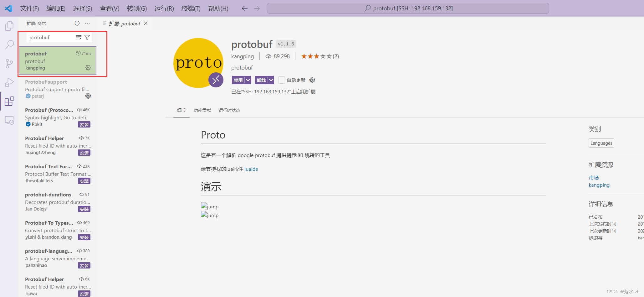644x297 pixels.
Task: Open the gear settings for the protobuf extension
Action: [88, 68]
